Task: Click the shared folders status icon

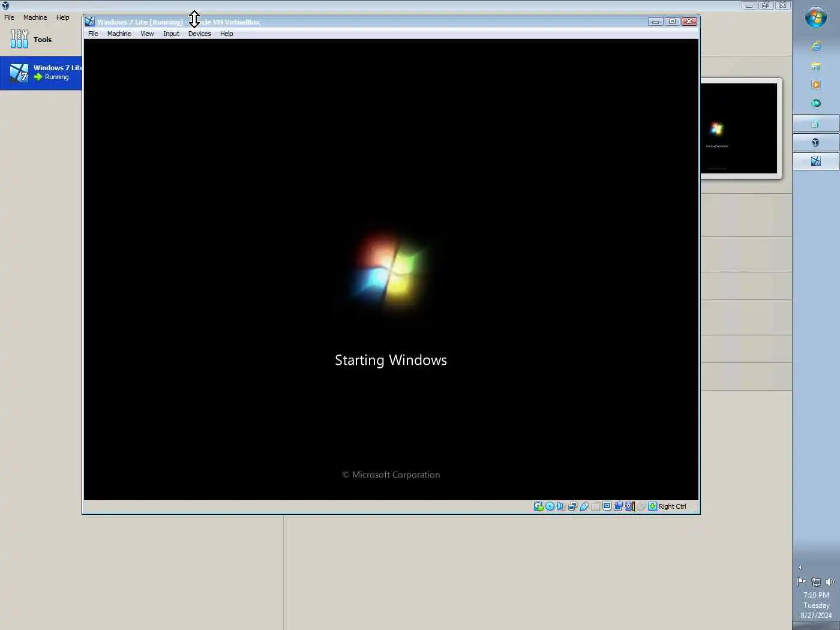Action: pyautogui.click(x=595, y=506)
